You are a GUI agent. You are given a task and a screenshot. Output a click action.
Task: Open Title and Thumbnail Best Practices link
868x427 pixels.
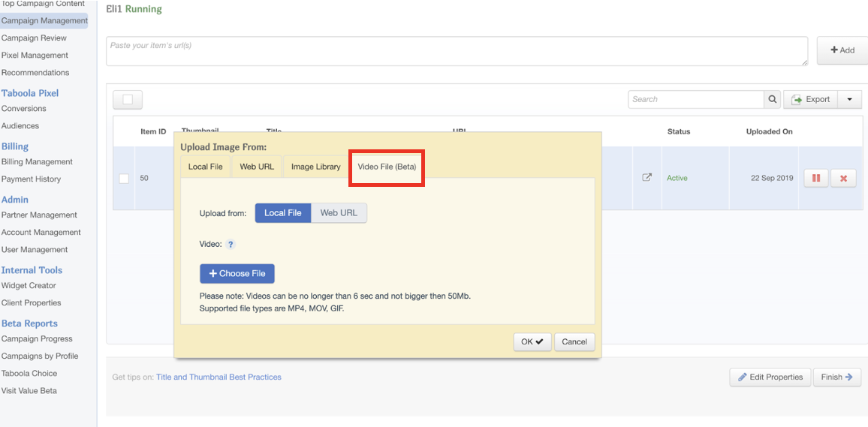(219, 377)
